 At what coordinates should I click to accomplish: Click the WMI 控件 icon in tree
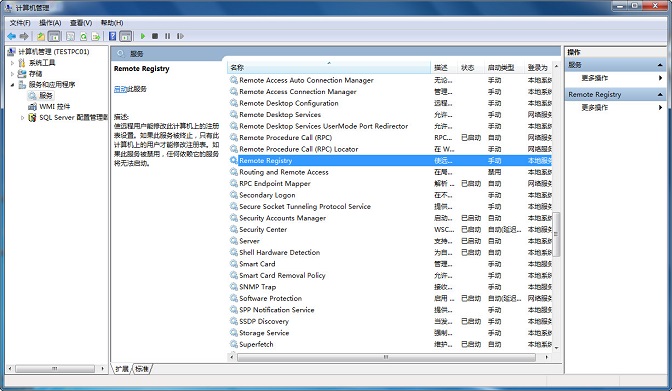pyautogui.click(x=32, y=106)
